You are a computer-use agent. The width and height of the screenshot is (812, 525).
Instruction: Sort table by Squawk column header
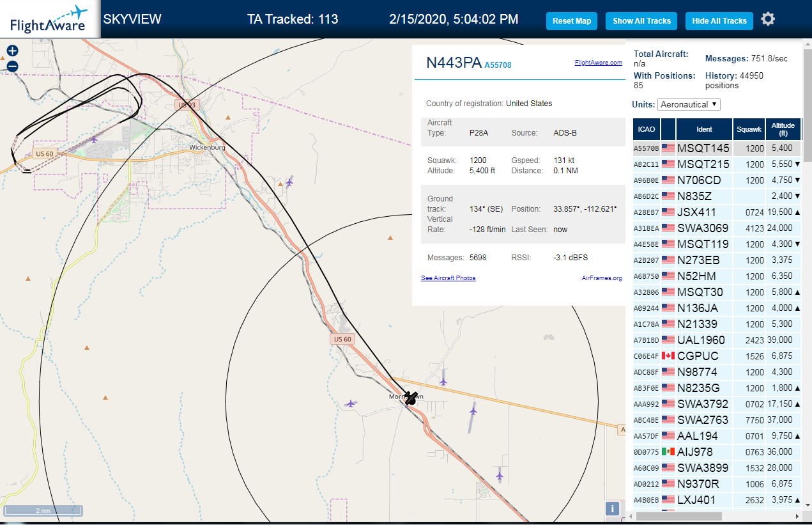pos(749,129)
